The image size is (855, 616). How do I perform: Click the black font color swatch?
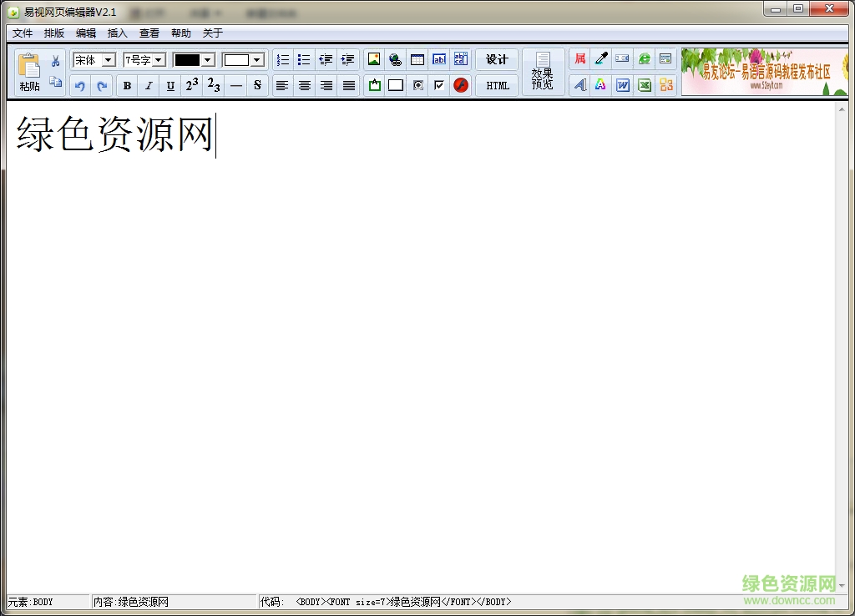coord(187,60)
